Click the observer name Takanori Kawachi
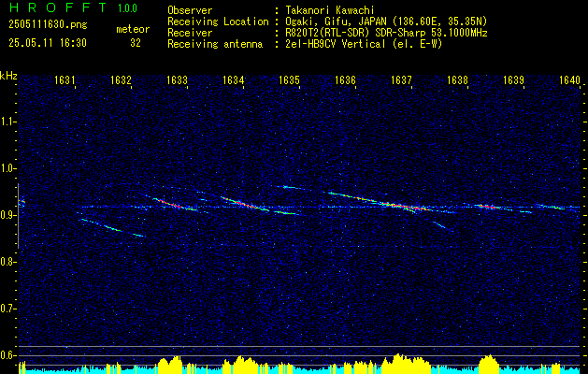Image resolution: width=588 pixels, height=374 pixels. click(330, 10)
